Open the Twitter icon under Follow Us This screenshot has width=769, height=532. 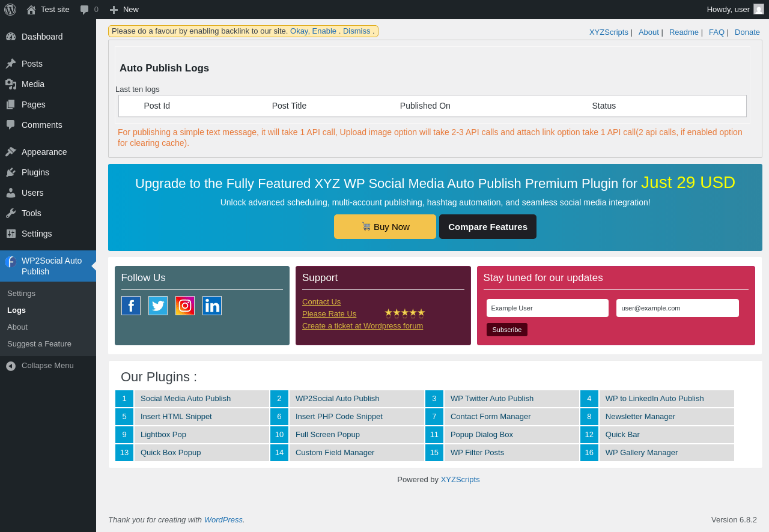coord(158,306)
